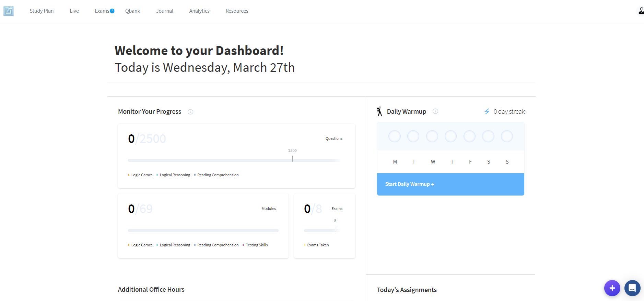Go to the Qbank tab
The width and height of the screenshot is (644, 301).
click(132, 11)
